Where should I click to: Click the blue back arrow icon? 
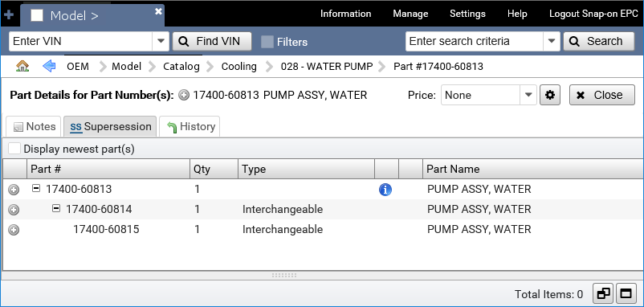tap(49, 66)
